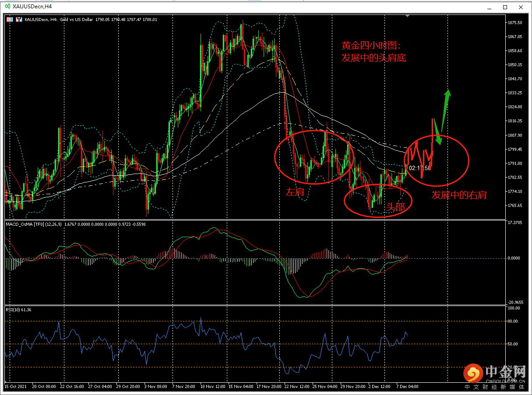
Task: Click the '7 Dec 04:00' time label
Action: [407, 387]
